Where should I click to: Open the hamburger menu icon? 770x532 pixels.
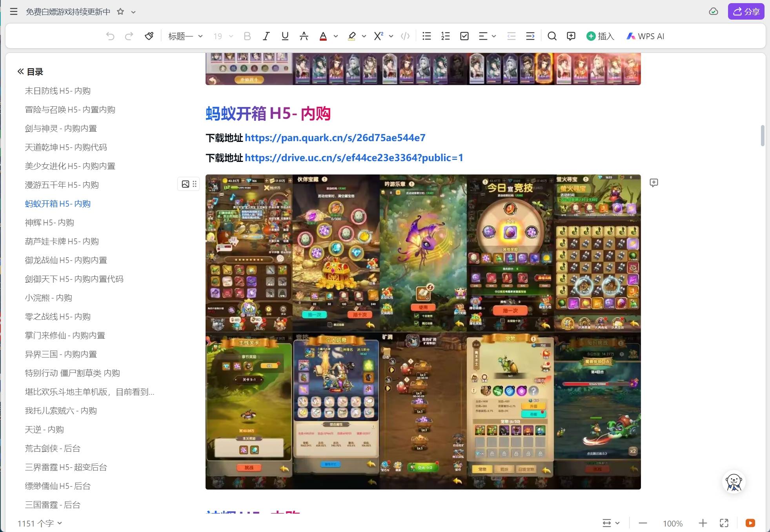14,11
